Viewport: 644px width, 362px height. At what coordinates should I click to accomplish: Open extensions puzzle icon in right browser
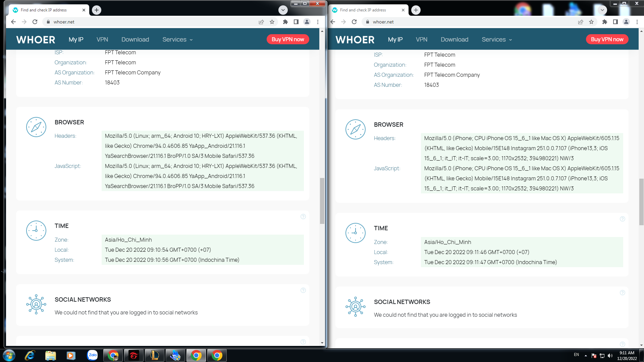(604, 22)
